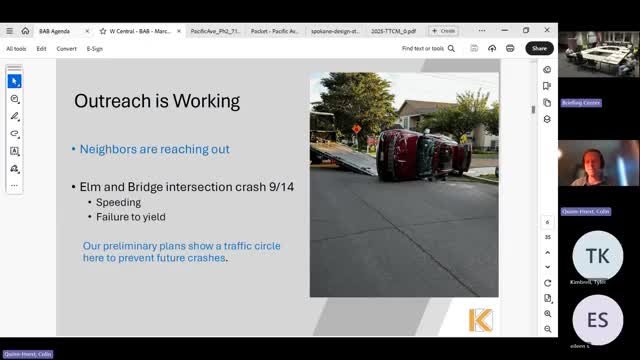640x360 pixels.
Task: Open the E-Sign menu
Action: [95, 49]
